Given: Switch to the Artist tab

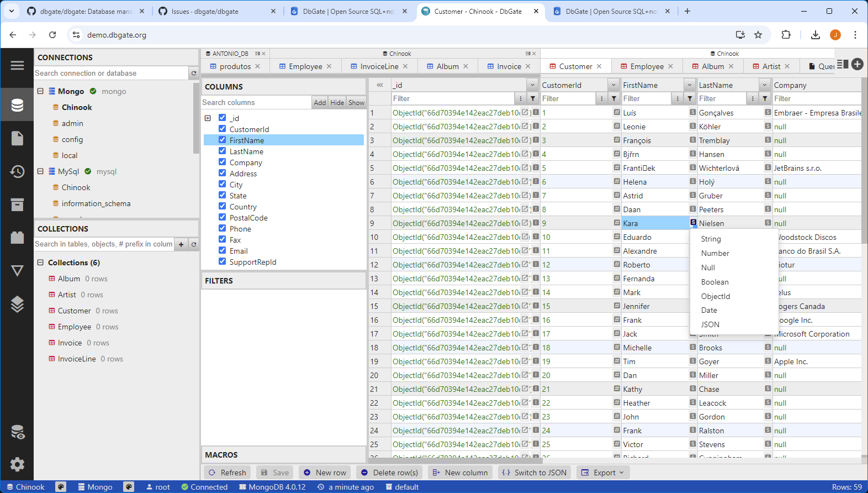Looking at the screenshot, I should (771, 66).
